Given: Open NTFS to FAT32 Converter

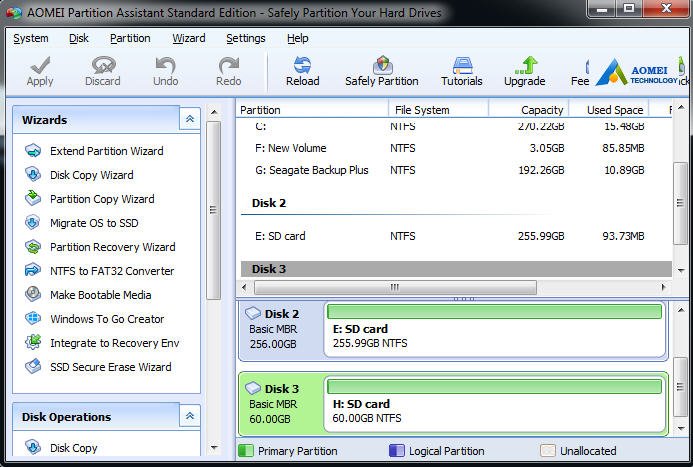Looking at the screenshot, I should click(112, 271).
